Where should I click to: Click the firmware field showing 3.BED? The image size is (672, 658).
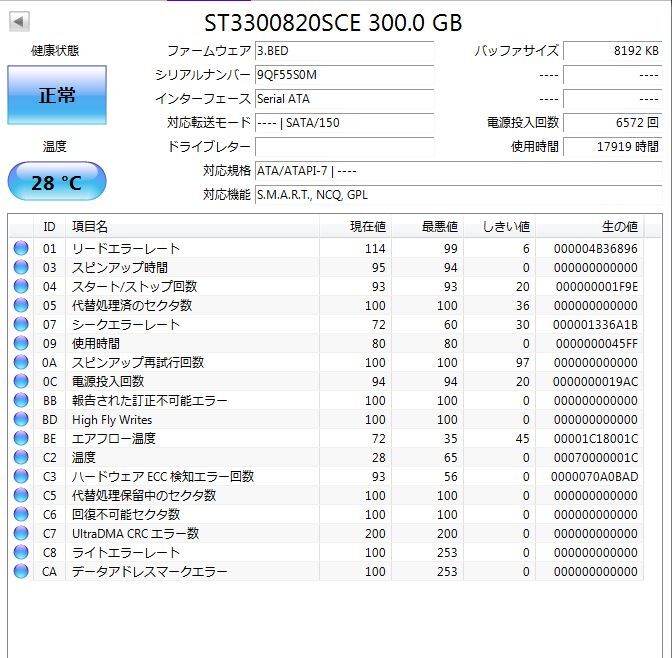pyautogui.click(x=345, y=51)
